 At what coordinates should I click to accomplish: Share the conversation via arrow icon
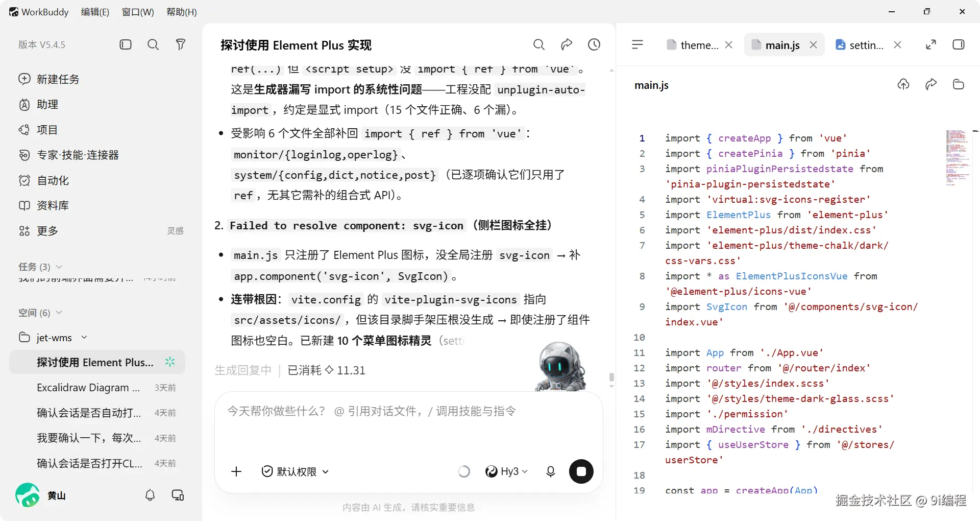[x=567, y=44]
